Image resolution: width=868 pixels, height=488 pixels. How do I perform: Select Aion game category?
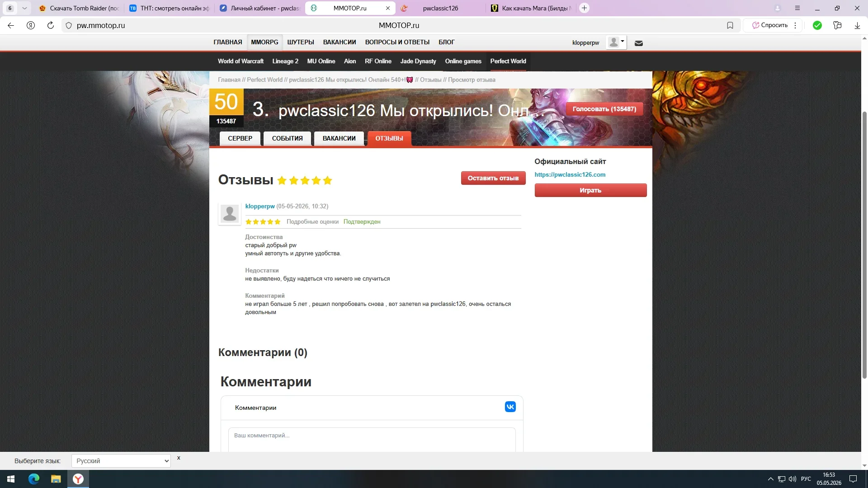[350, 61]
